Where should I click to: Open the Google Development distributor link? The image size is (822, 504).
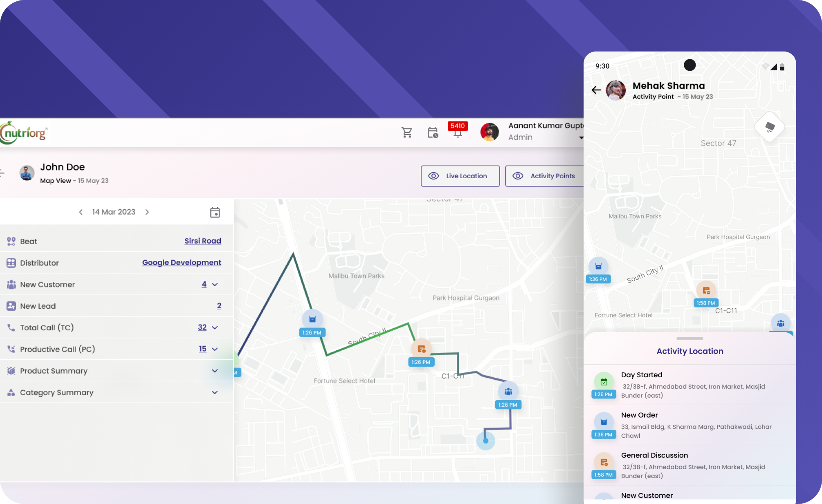pyautogui.click(x=182, y=262)
